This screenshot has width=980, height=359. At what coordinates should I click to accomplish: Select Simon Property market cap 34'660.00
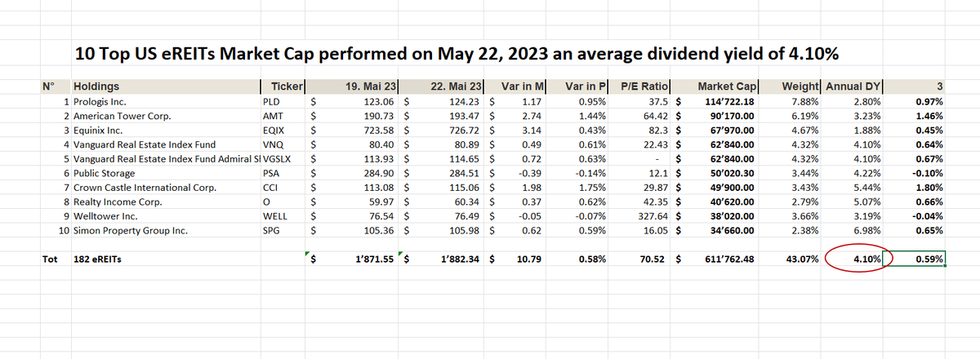point(715,230)
